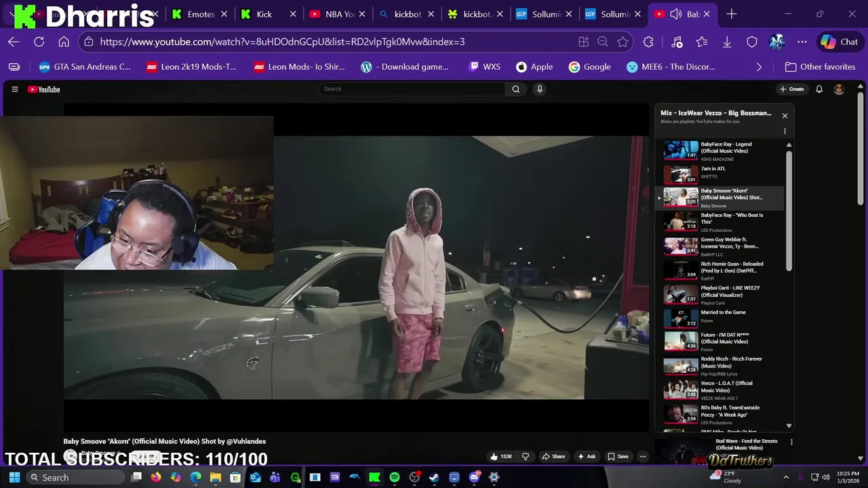
Task: Open the WXS Twitch bookmark
Action: 484,67
